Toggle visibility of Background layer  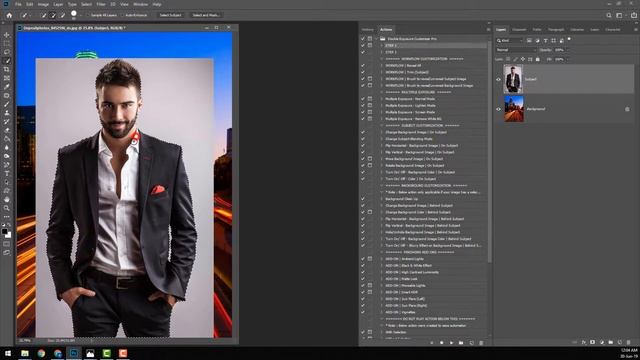pos(498,109)
